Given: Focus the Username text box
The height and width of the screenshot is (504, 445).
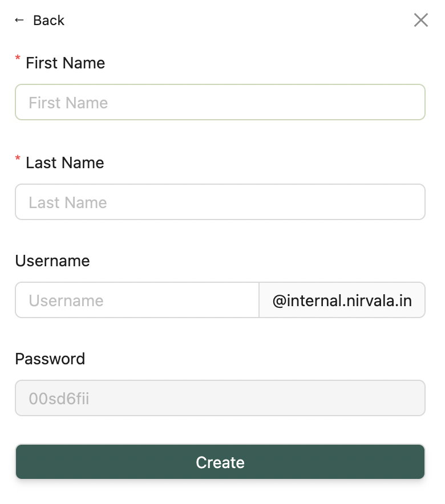Looking at the screenshot, I should (x=137, y=300).
